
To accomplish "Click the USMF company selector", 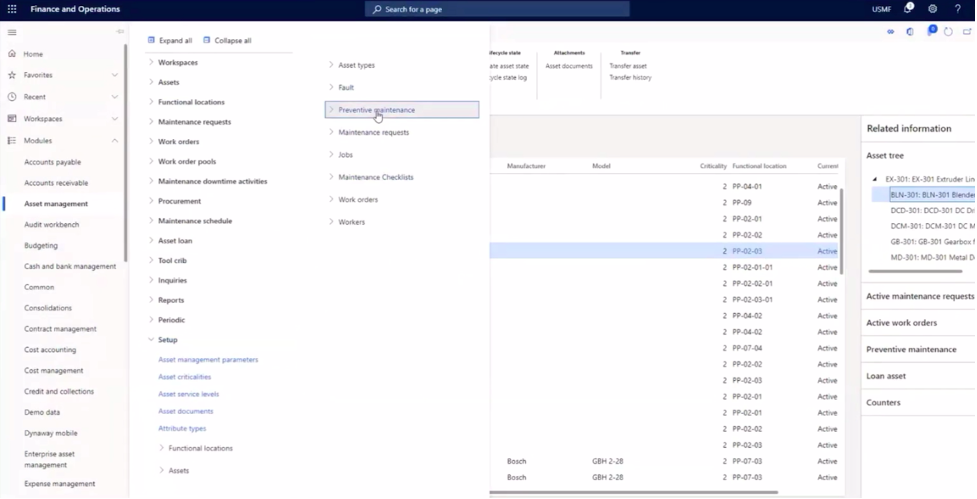I will pyautogui.click(x=882, y=9).
